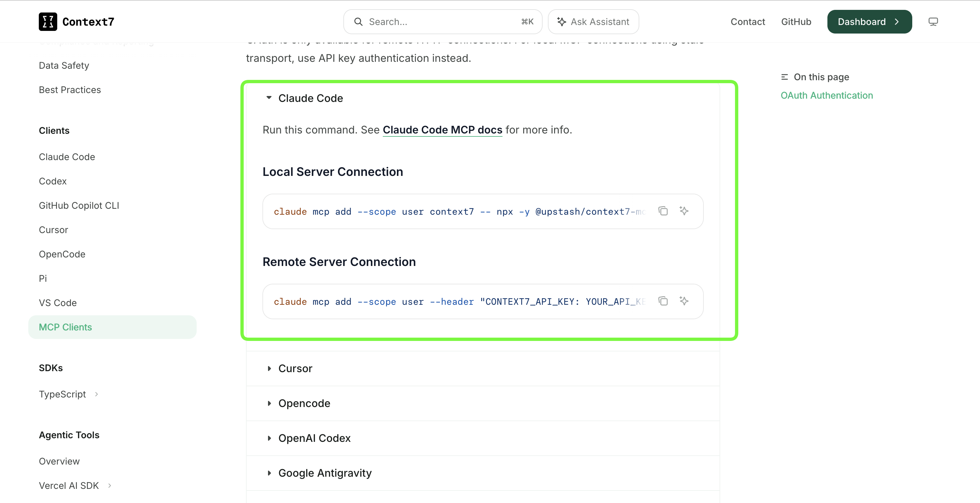Click the Context7 logo icon

coord(48,22)
